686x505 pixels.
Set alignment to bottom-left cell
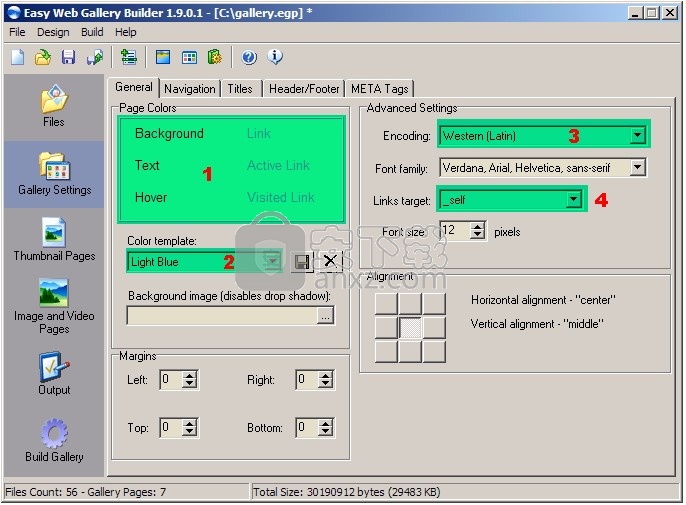[x=386, y=351]
